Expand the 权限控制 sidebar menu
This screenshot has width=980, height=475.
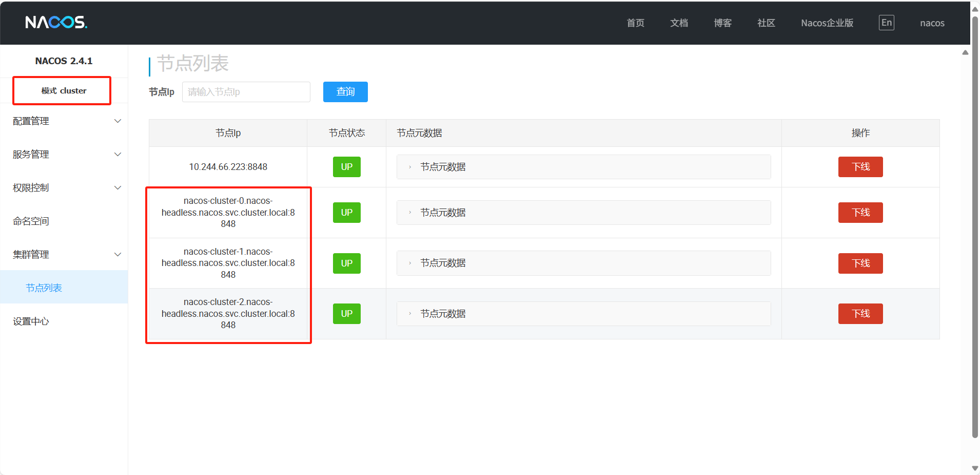coord(64,188)
